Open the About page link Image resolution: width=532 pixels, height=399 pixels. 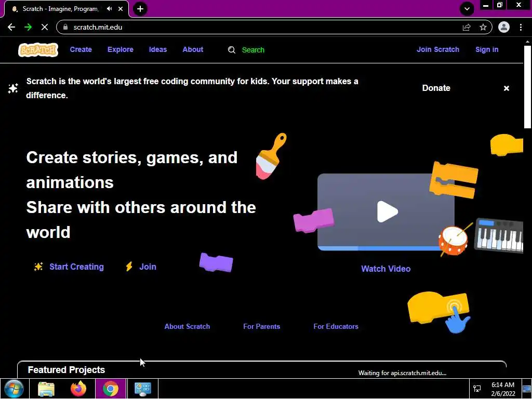click(193, 49)
